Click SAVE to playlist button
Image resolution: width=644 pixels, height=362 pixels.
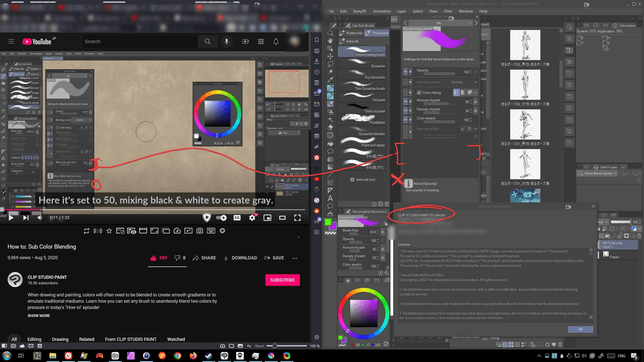coord(274,257)
